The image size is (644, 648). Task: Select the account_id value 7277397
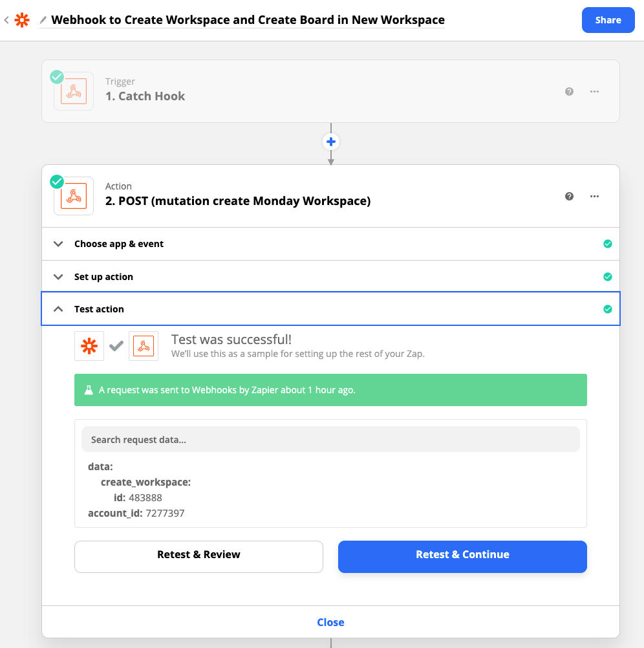pyautogui.click(x=166, y=513)
